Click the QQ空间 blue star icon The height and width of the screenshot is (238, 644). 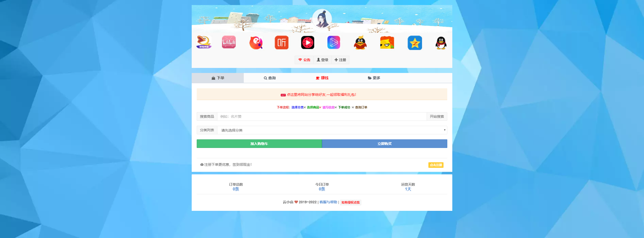tap(415, 43)
